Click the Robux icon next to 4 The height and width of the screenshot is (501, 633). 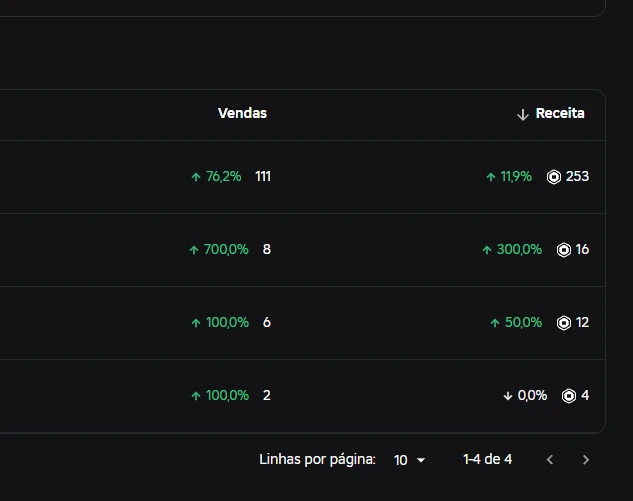click(569, 396)
